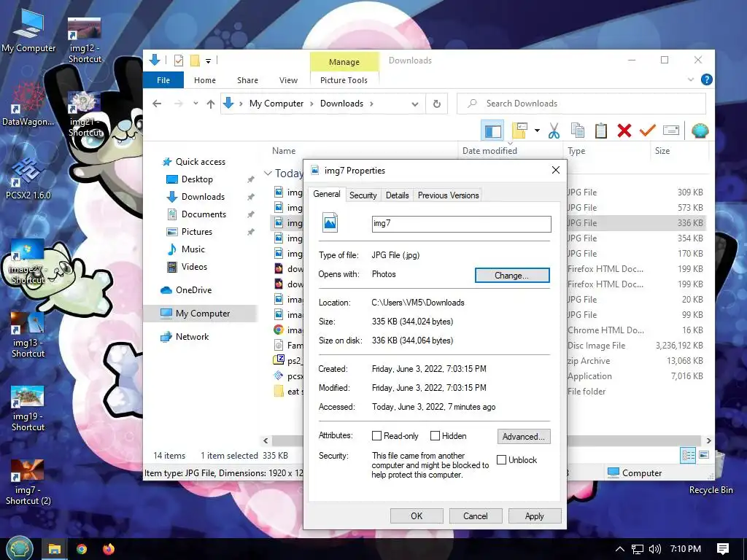Open the File ribbon tab
Screen dimensions: 747x560
[x=163, y=80]
